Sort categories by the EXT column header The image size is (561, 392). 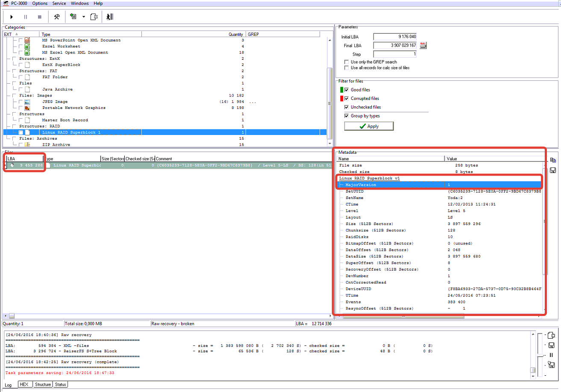[21, 34]
